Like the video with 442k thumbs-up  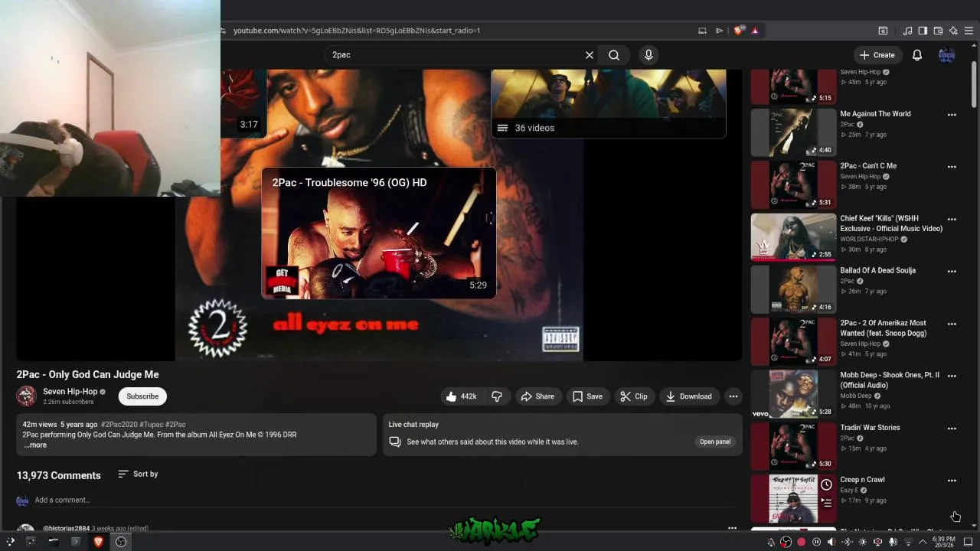[462, 396]
